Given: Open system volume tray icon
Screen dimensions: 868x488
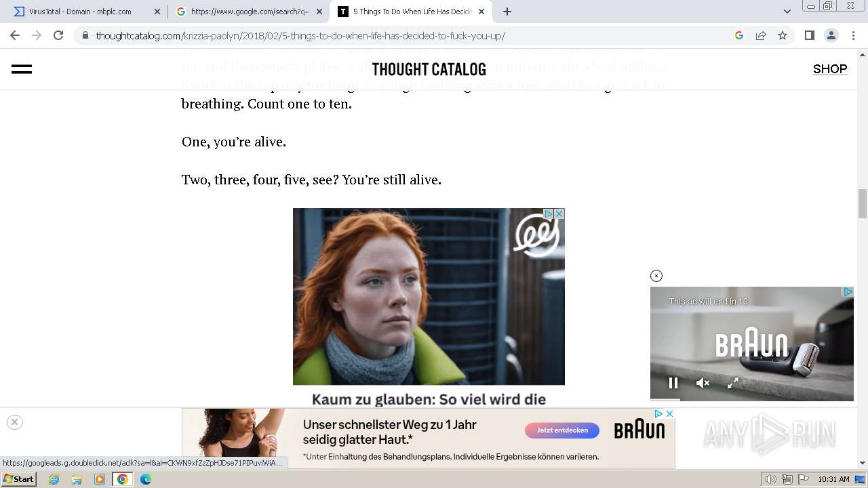Looking at the screenshot, I should pyautogui.click(x=771, y=479).
